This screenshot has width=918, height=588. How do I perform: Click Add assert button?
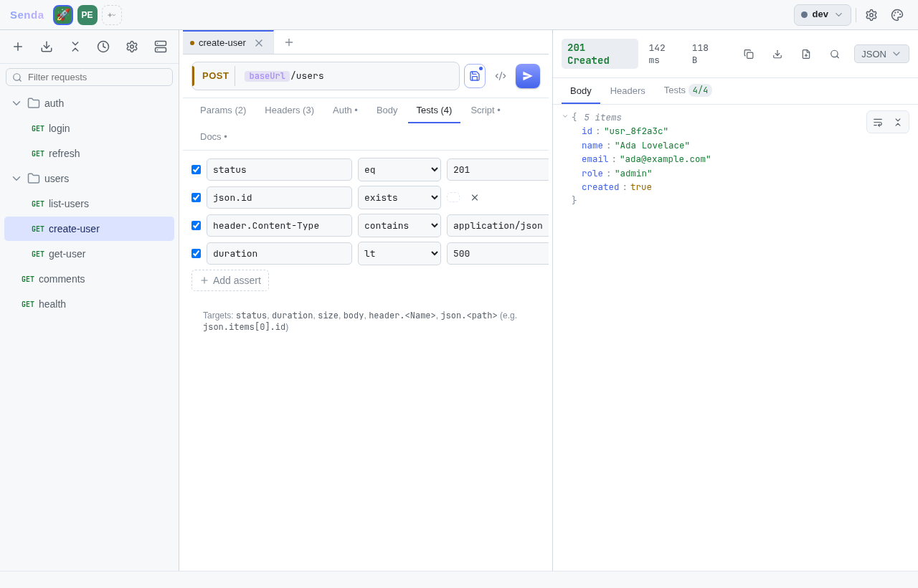pos(230,280)
